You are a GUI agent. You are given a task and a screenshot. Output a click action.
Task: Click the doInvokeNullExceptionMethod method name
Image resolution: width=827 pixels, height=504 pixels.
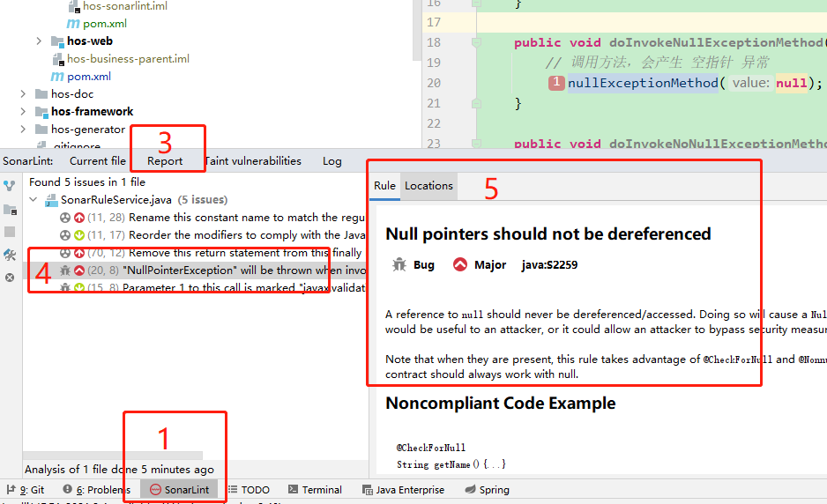715,42
